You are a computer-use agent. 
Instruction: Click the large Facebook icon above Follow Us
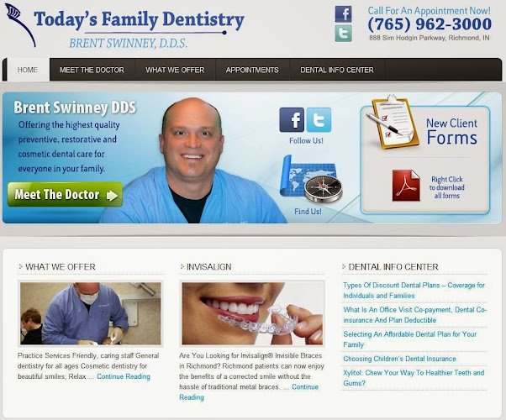(292, 120)
